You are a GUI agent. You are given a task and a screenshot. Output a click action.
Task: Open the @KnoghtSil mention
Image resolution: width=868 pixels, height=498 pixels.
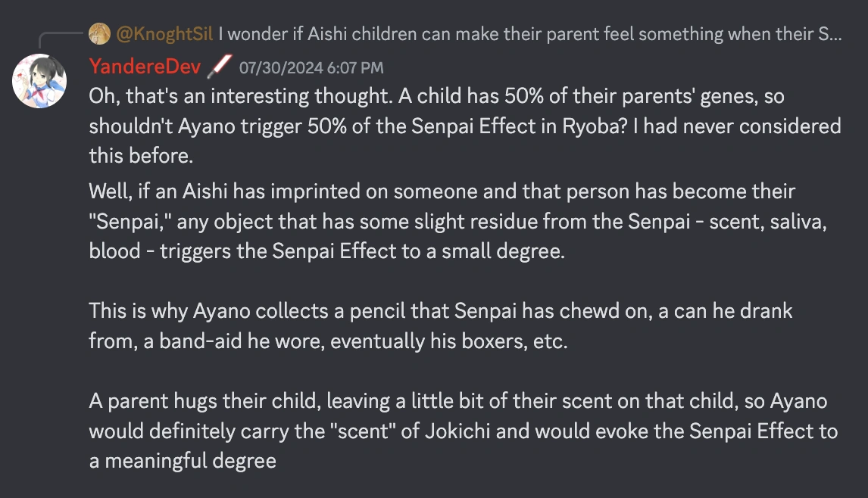[164, 33]
